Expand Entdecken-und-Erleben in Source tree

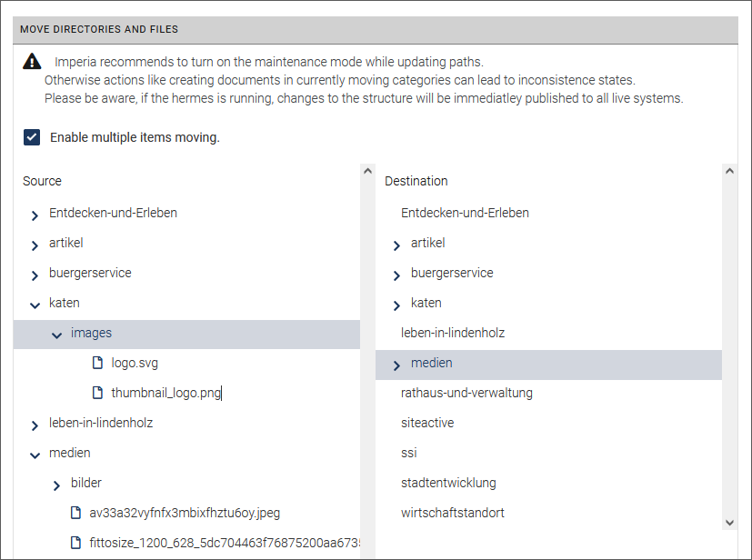35,215
